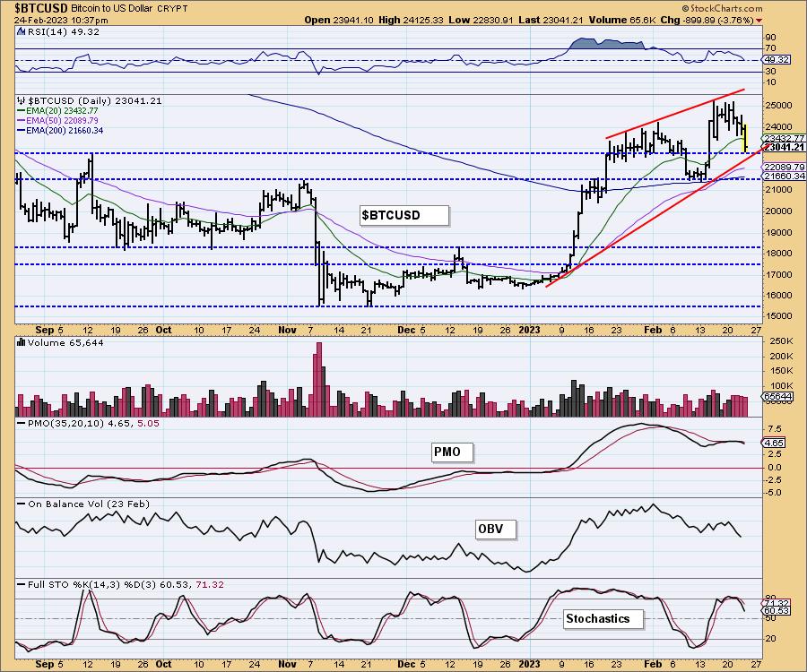Click the 25000 price axis label
The height and width of the screenshot is (672, 807).
pos(778,106)
